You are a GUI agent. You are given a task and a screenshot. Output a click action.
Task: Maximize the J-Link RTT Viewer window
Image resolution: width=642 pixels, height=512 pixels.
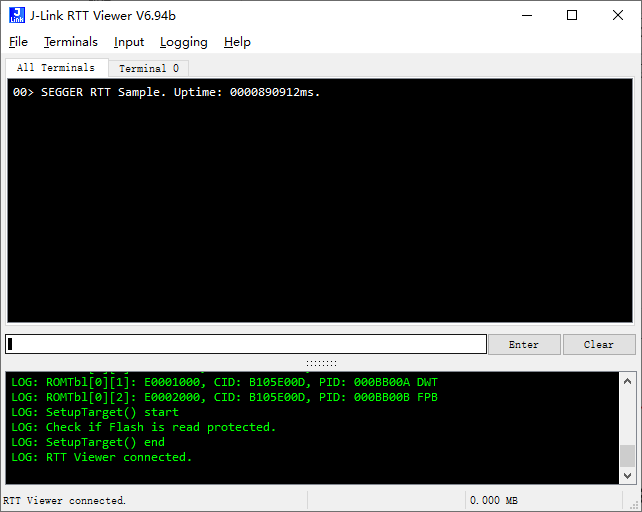tap(572, 16)
